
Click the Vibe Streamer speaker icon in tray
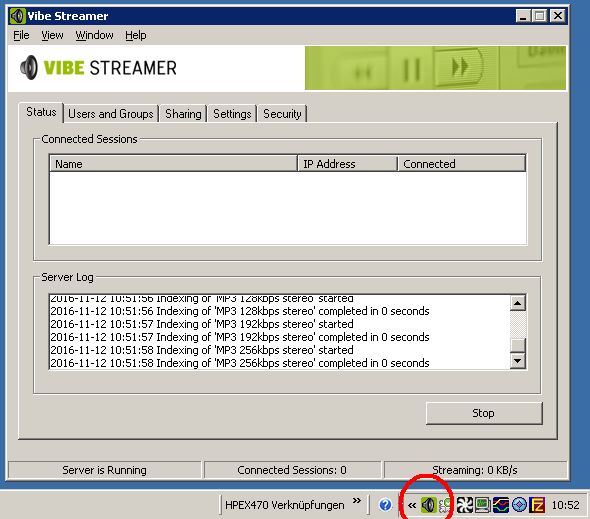point(428,505)
